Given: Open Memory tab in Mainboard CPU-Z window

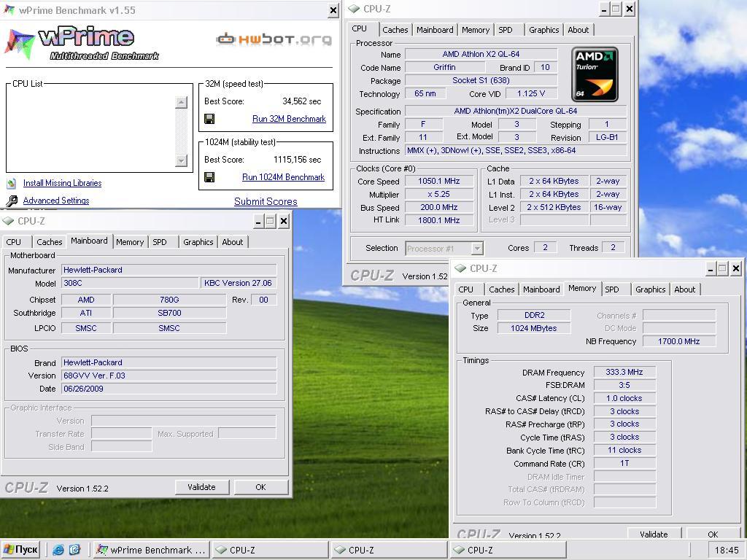Looking at the screenshot, I should pos(130,242).
